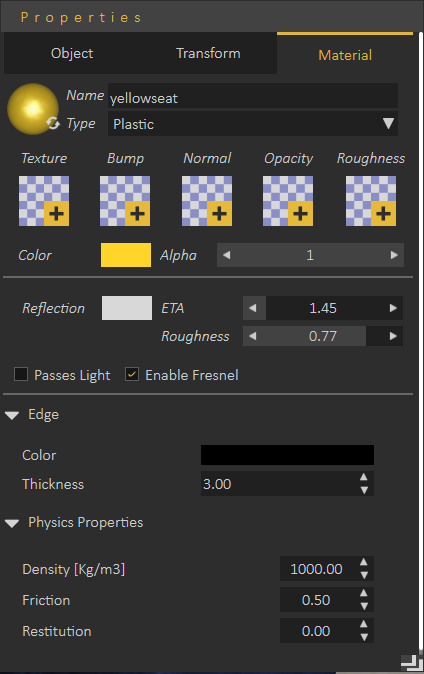Collapse the Physics Properties section
The height and width of the screenshot is (674, 424).
12,523
